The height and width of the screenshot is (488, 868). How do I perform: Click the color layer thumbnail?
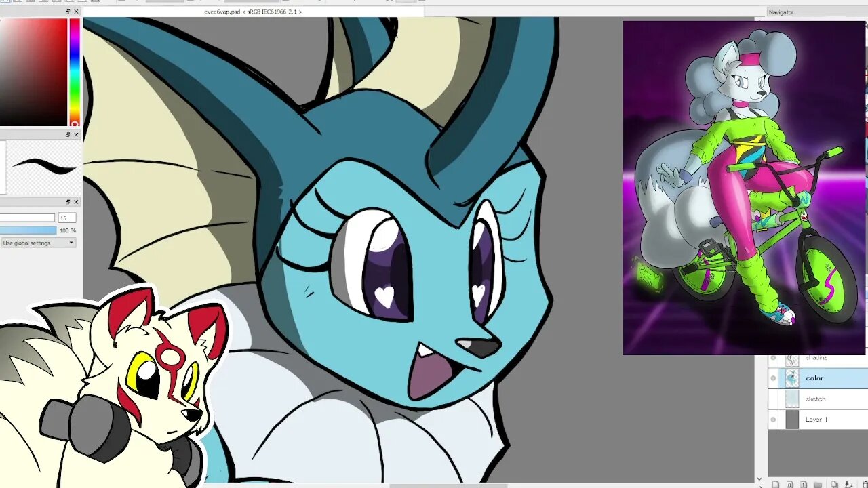click(x=792, y=378)
